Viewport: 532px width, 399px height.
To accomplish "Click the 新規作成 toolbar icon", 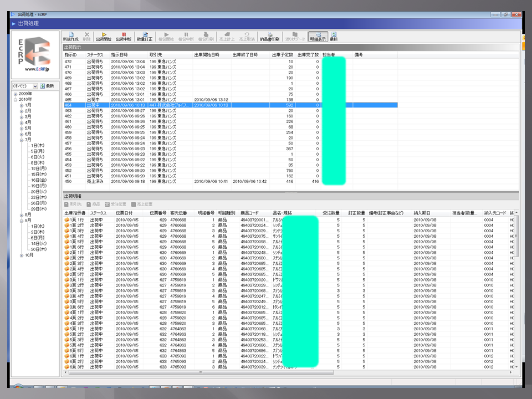I will coord(71,37).
